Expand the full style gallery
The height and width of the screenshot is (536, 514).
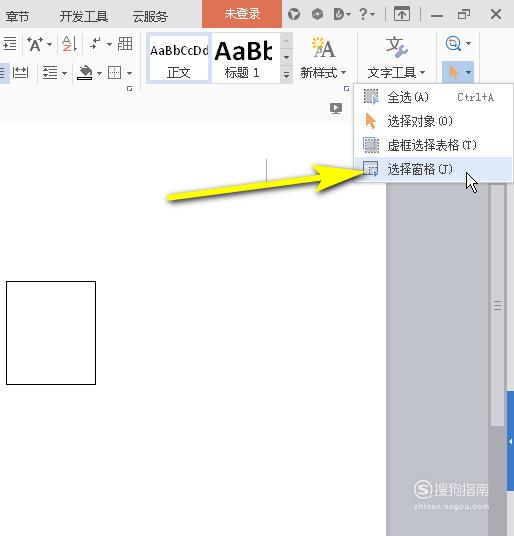click(286, 74)
